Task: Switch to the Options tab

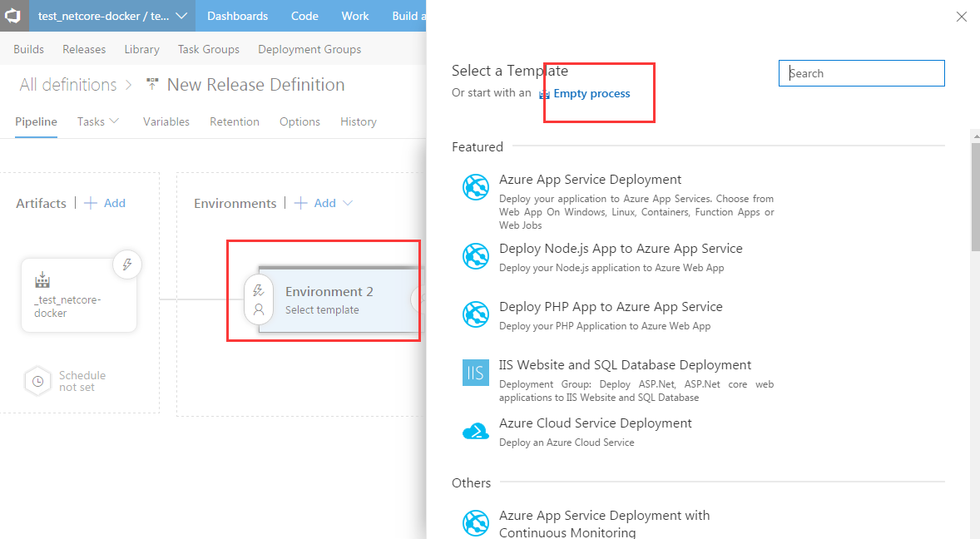Action: tap(299, 121)
